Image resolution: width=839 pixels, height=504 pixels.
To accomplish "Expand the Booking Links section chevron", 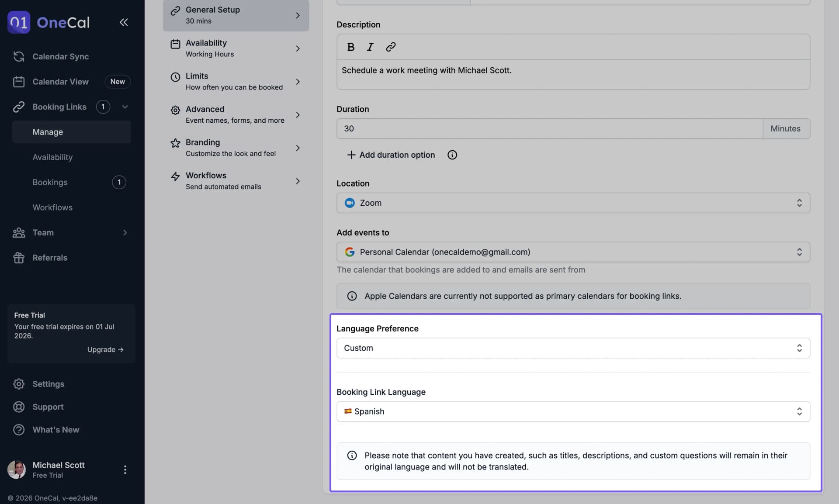I will (125, 107).
